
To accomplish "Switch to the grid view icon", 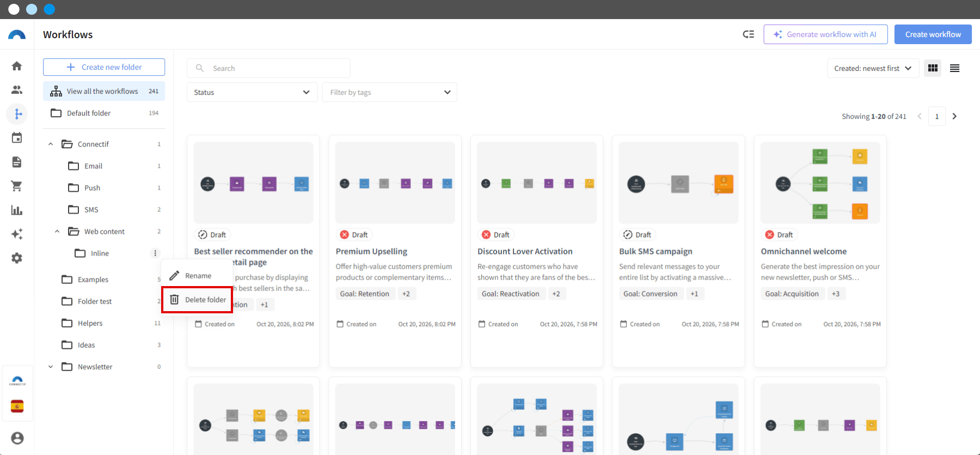I will coord(933,68).
